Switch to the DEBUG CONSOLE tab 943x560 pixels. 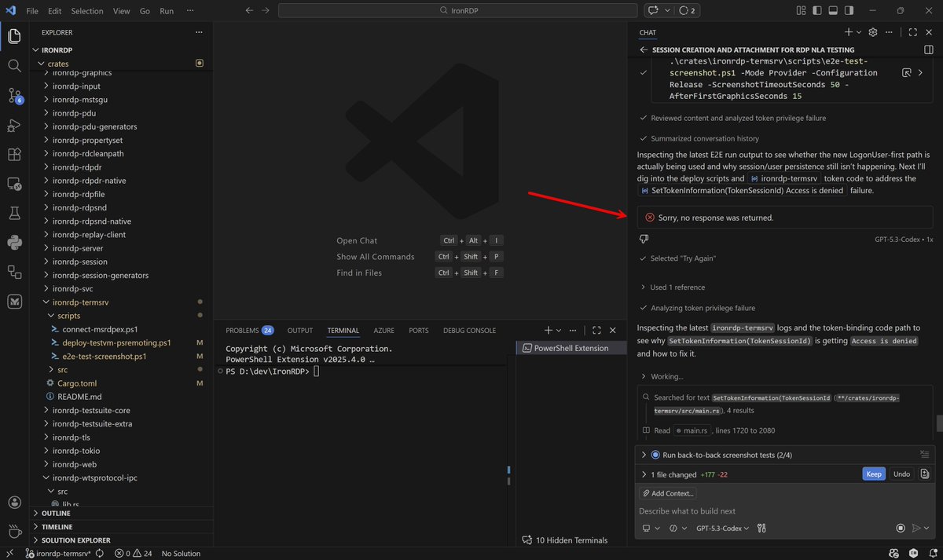pos(469,331)
